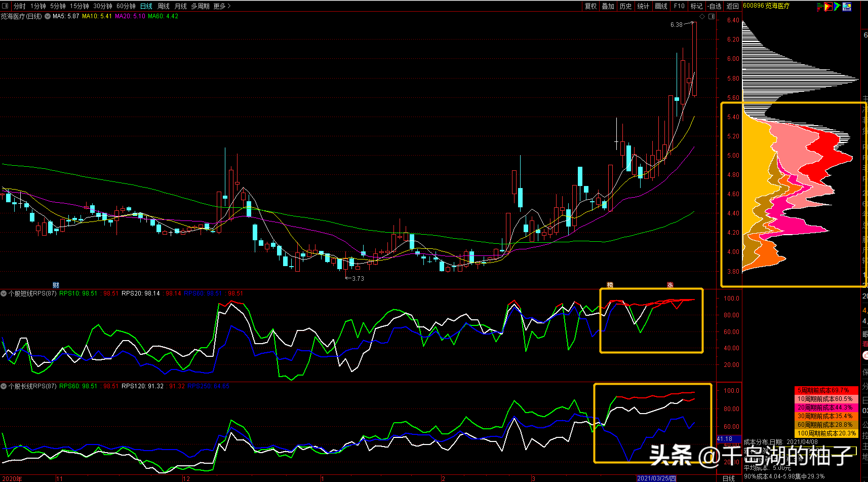868x482 pixels.
Task: Switch to the 周线 weekly tab
Action: [164, 6]
